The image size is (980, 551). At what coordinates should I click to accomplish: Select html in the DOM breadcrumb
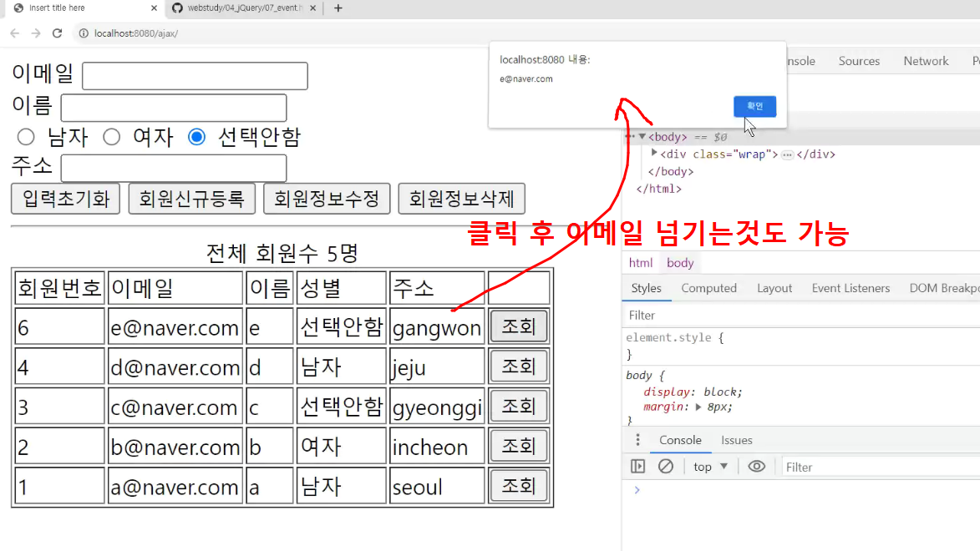[x=641, y=263]
